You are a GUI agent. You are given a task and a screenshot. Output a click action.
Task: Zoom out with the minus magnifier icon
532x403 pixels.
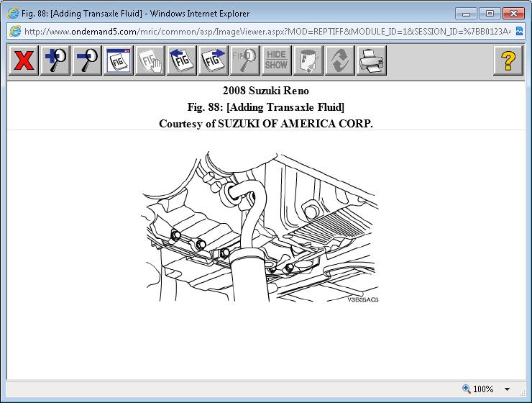coord(87,60)
